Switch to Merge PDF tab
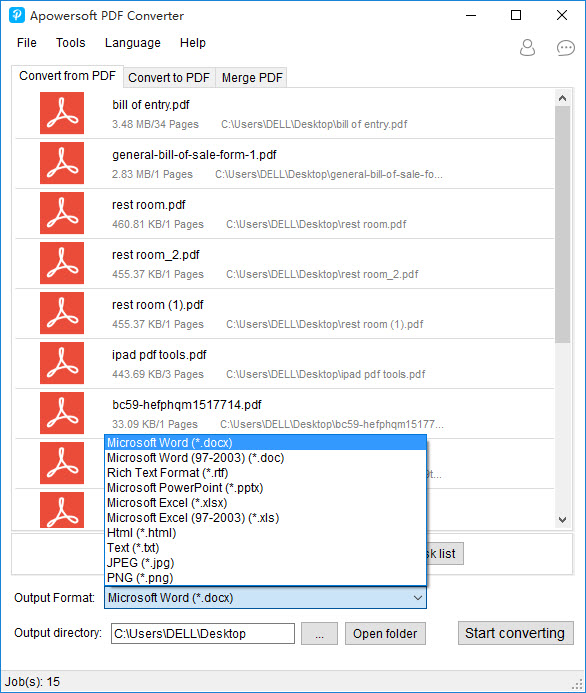The height and width of the screenshot is (693, 586). tap(252, 78)
